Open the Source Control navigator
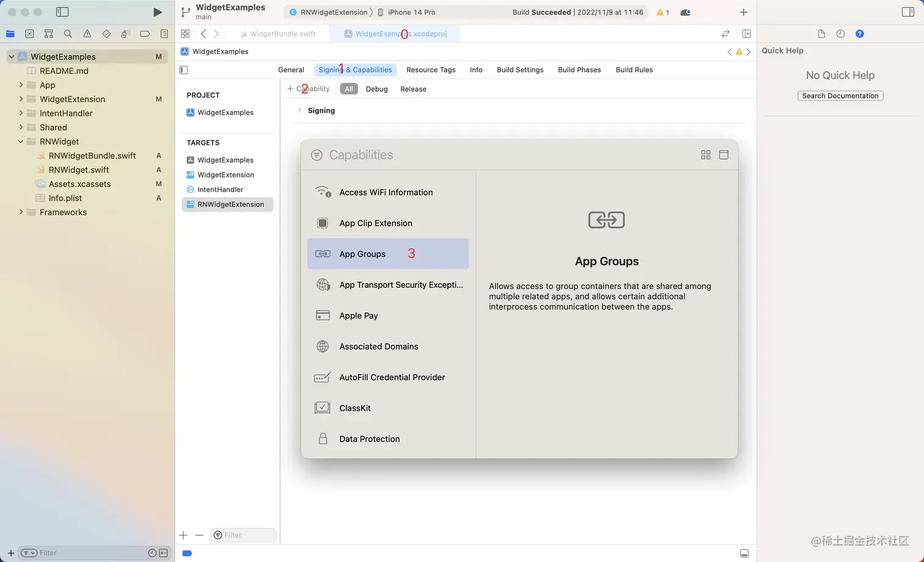The height and width of the screenshot is (562, 924). [29, 34]
